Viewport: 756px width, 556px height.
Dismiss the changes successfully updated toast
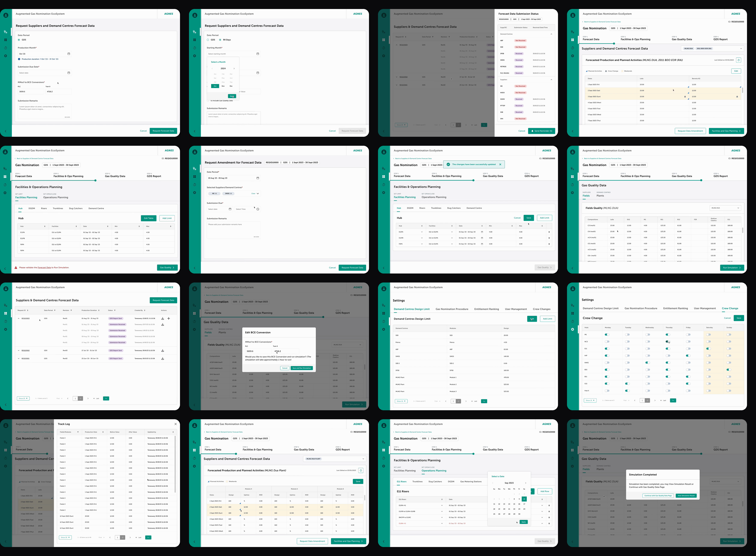tap(500, 165)
